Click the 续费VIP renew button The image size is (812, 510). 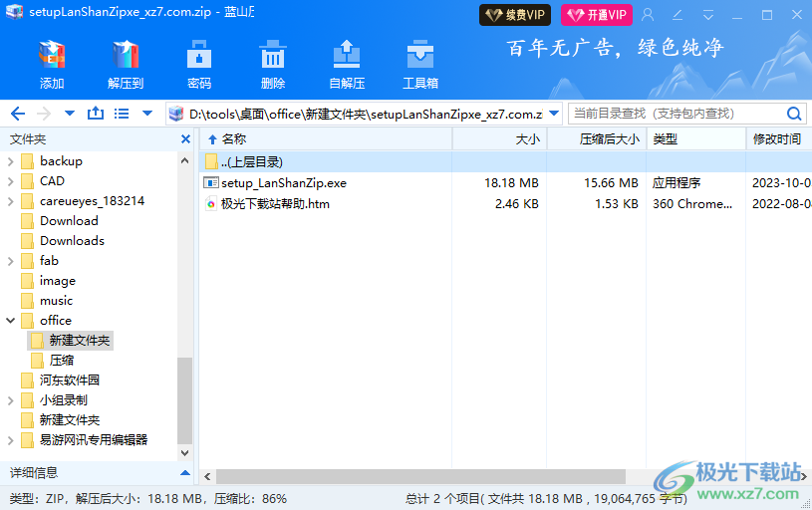515,15
